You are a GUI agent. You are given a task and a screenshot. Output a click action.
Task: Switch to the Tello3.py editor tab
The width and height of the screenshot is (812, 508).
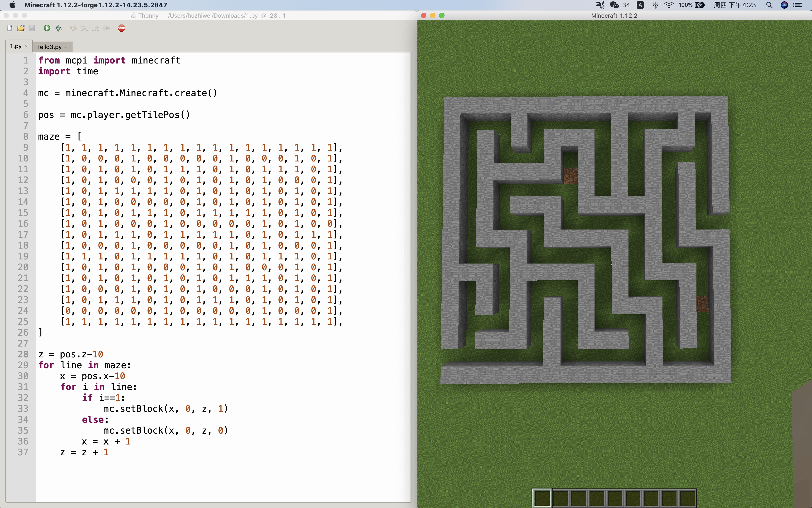[x=49, y=47]
